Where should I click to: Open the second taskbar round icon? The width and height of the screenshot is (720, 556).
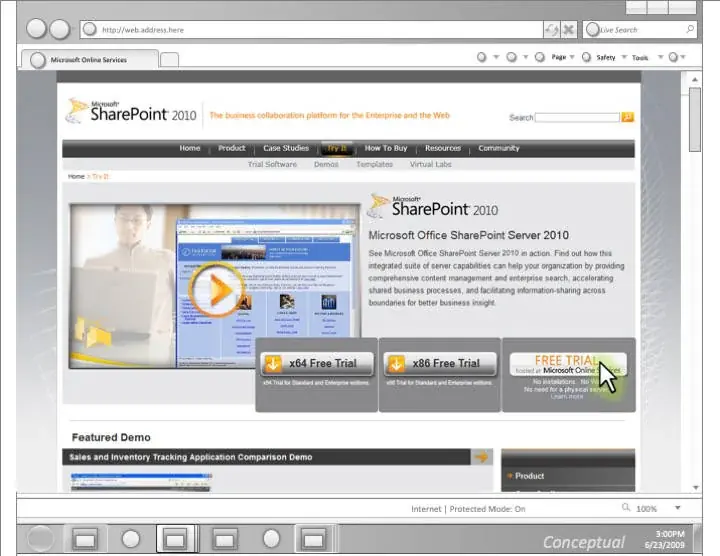point(131,538)
